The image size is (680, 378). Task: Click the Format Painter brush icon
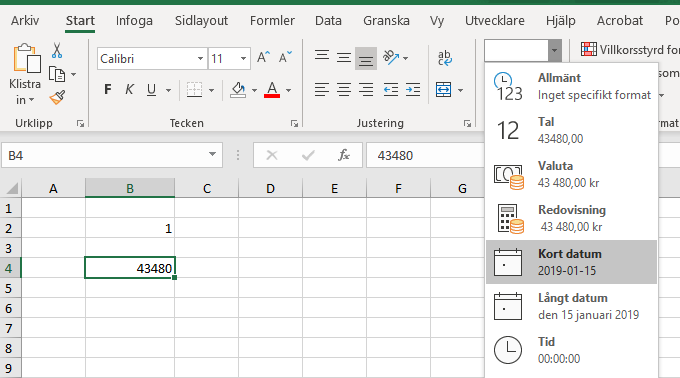point(57,98)
